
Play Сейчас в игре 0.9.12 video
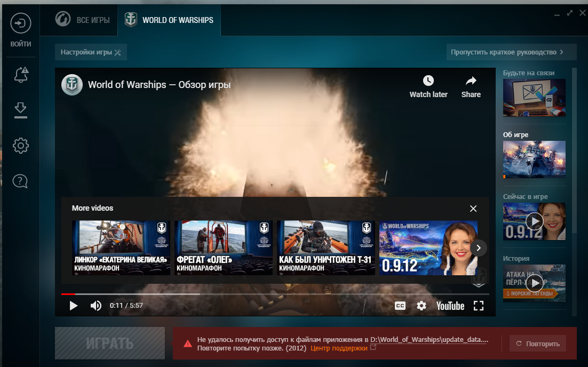(x=534, y=221)
